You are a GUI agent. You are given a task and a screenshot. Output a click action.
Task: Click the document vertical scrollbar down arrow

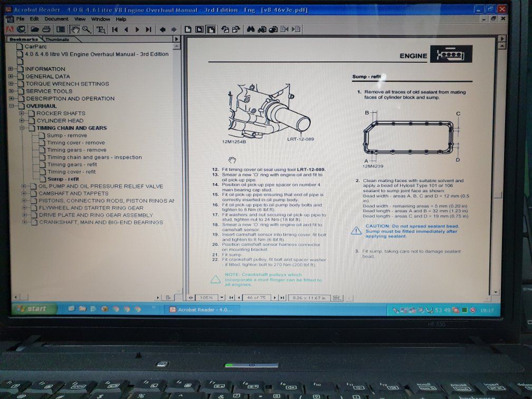[x=496, y=292]
